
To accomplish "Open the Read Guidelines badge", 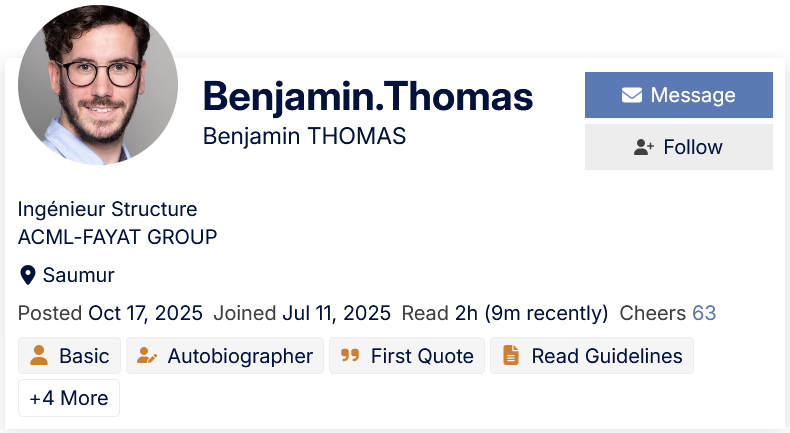I will click(606, 356).
